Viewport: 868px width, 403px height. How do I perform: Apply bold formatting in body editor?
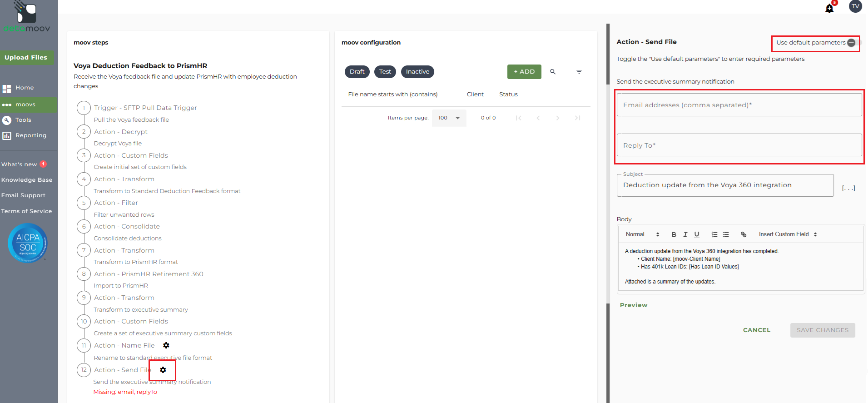pos(674,234)
